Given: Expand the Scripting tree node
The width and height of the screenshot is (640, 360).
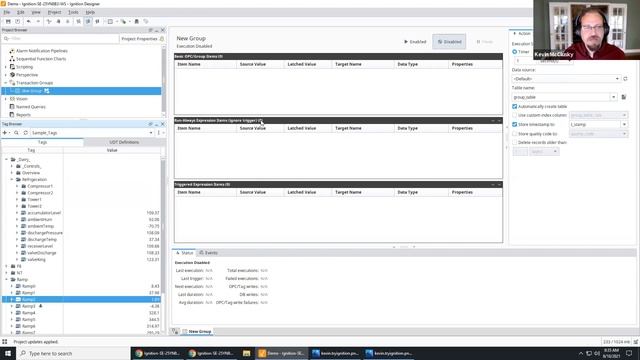Looking at the screenshot, I should (6, 67).
